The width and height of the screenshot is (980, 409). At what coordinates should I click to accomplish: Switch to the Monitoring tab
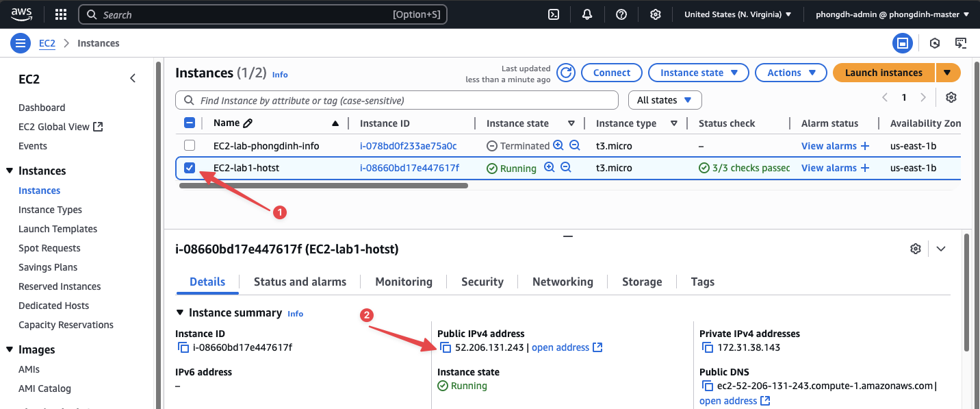404,282
